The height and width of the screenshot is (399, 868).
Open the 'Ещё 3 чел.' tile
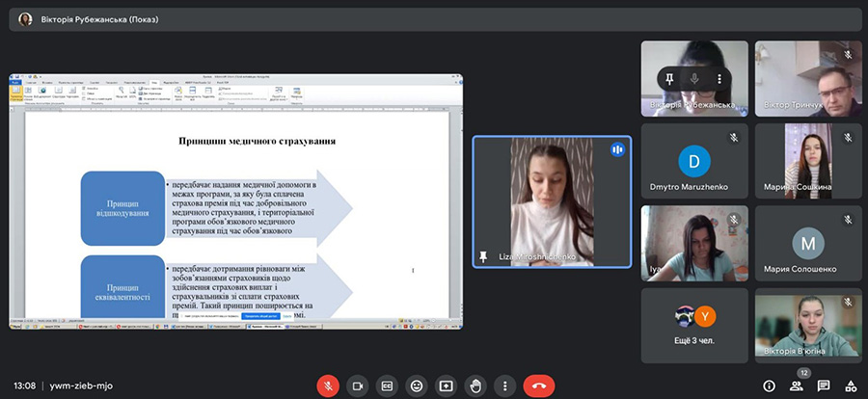pos(694,326)
